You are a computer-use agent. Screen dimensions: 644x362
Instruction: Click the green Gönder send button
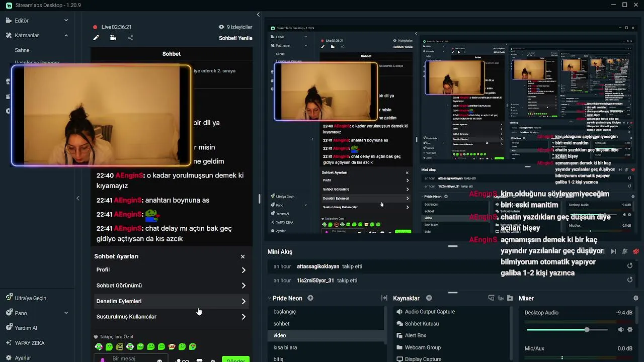[235, 359]
